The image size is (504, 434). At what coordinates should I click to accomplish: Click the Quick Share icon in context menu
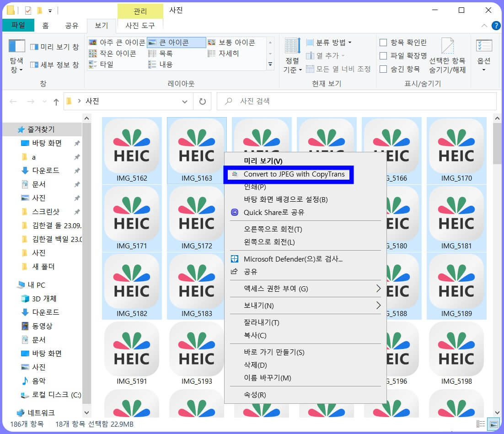(x=235, y=213)
